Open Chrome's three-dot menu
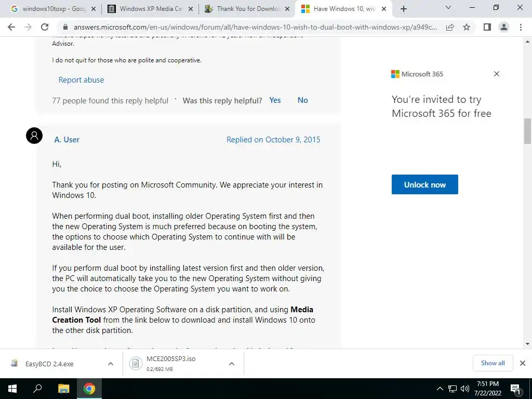 point(521,27)
